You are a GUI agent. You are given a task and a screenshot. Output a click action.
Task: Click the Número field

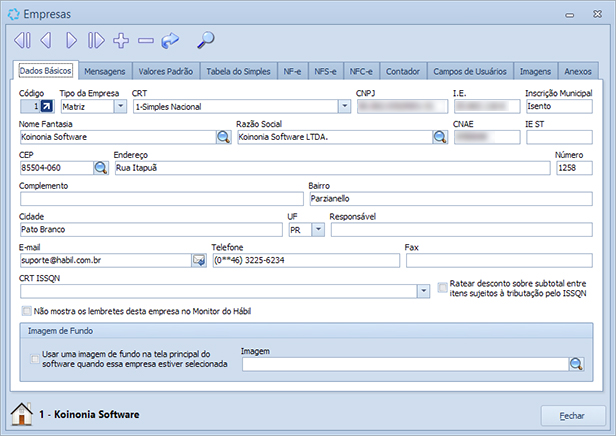click(574, 168)
